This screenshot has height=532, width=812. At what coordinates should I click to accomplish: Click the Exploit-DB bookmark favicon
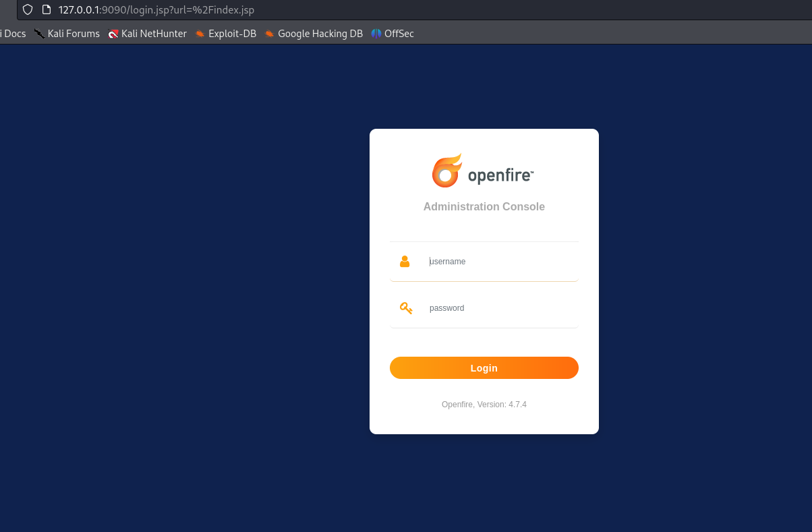coord(200,34)
